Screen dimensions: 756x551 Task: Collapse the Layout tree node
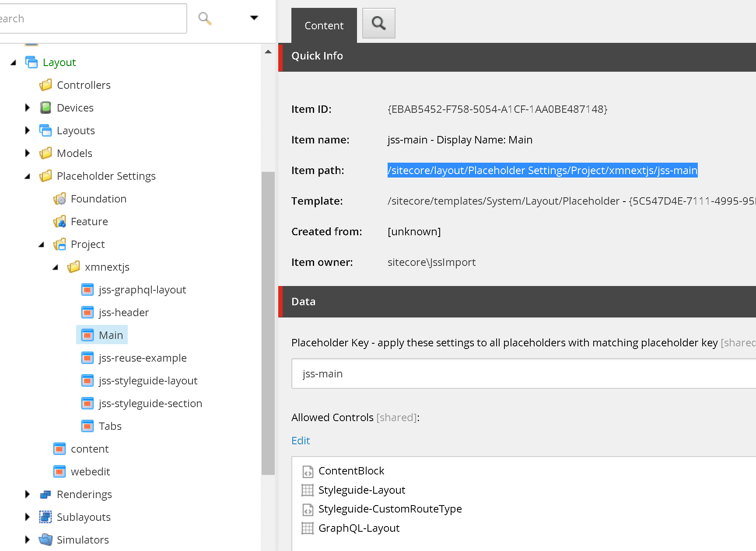(14, 63)
